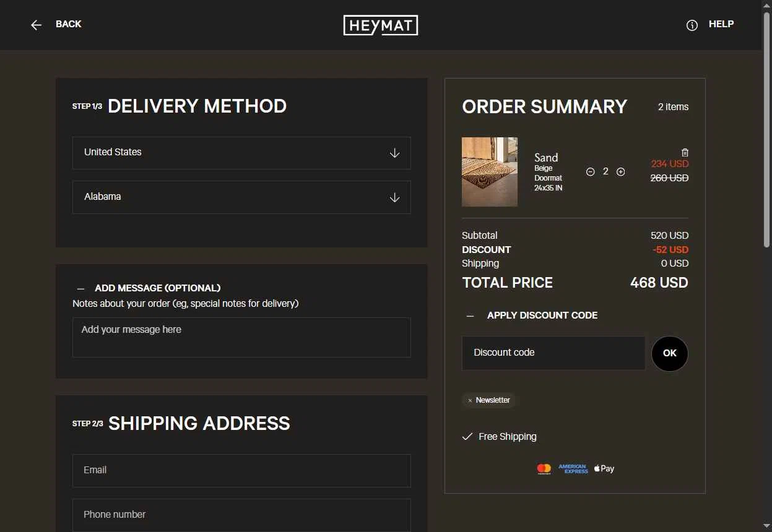772x532 pixels.
Task: Collapse the Apply Discount Code section
Action: click(471, 316)
